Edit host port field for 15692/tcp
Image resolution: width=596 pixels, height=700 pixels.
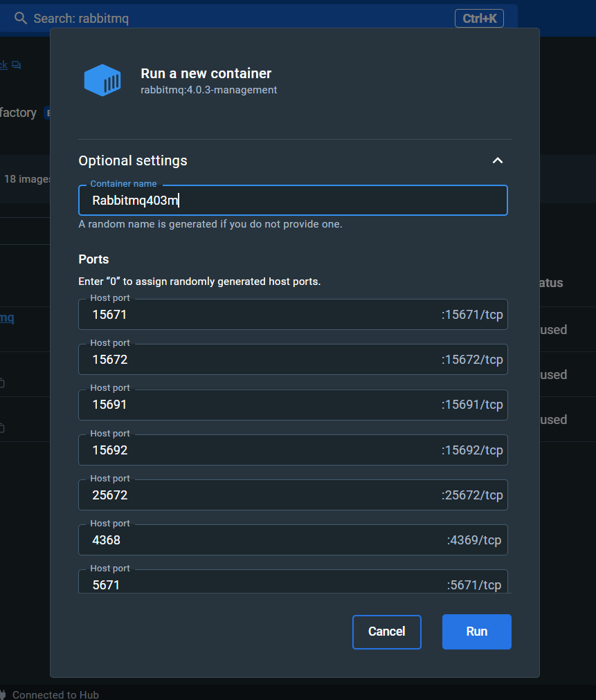(x=293, y=450)
